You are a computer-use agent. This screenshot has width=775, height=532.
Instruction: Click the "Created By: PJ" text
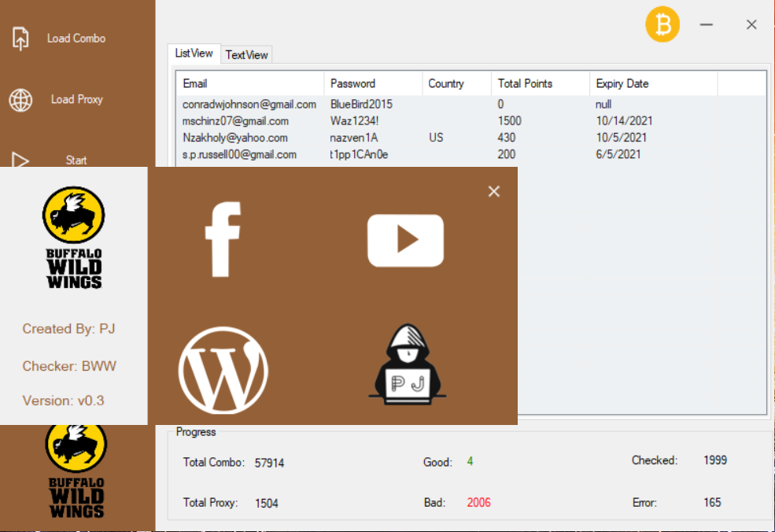click(x=68, y=329)
